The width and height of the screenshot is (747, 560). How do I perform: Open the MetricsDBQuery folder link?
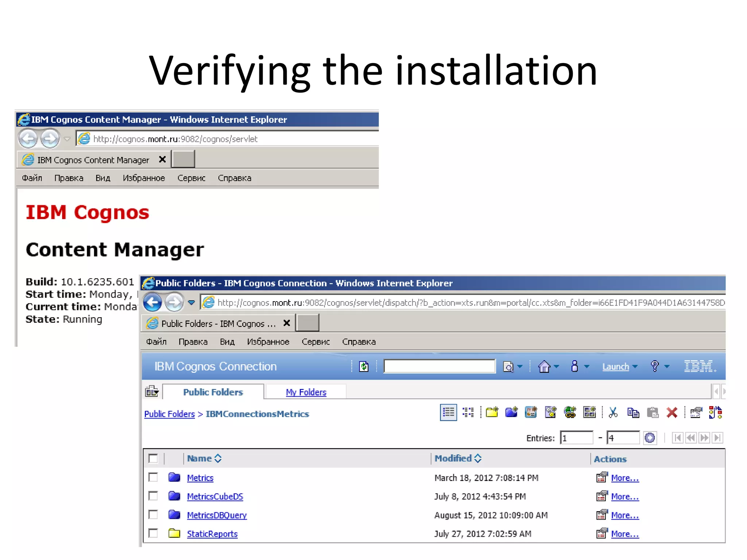click(217, 515)
